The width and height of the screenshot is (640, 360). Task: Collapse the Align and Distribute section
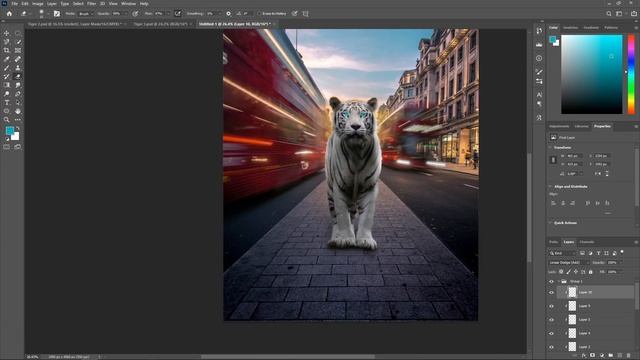coord(550,187)
